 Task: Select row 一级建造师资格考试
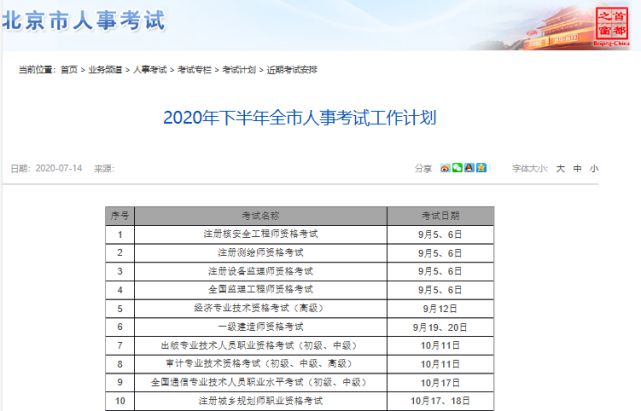tap(300, 327)
